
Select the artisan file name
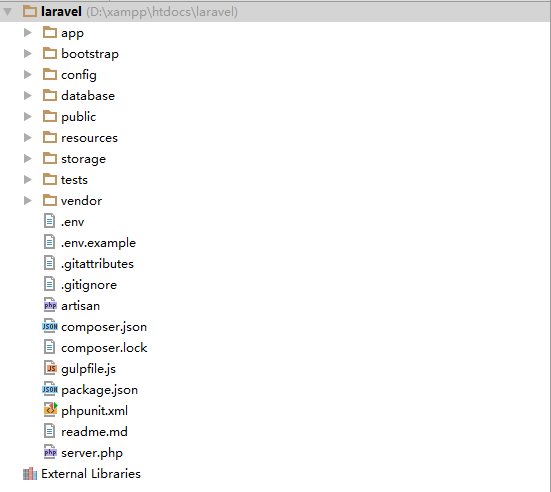click(80, 306)
